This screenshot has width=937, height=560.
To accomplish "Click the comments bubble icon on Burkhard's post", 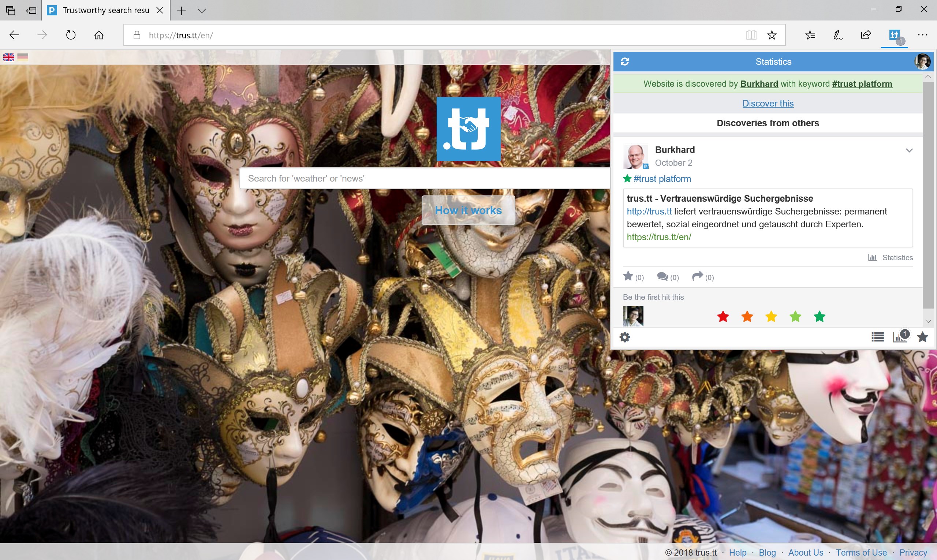I will [662, 277].
